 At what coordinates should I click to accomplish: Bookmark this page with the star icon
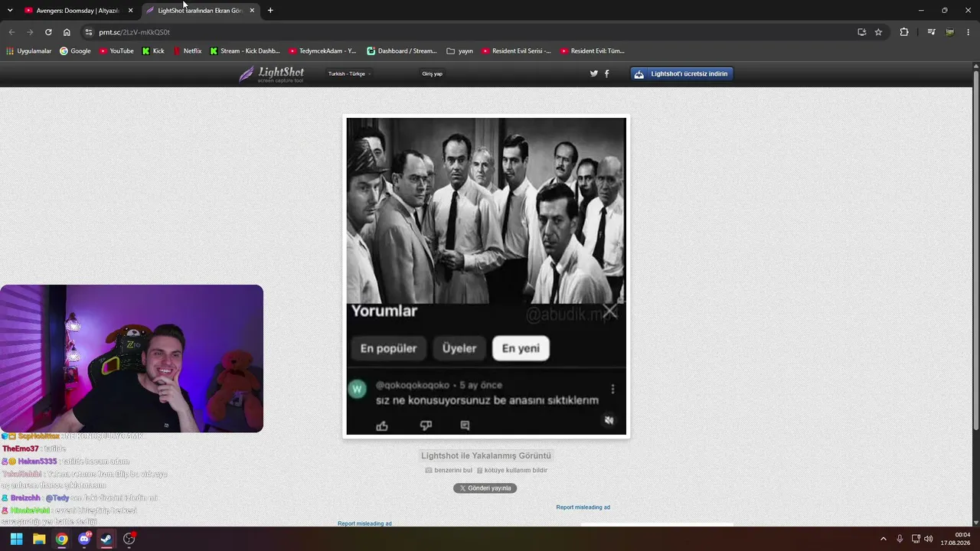pyautogui.click(x=878, y=32)
